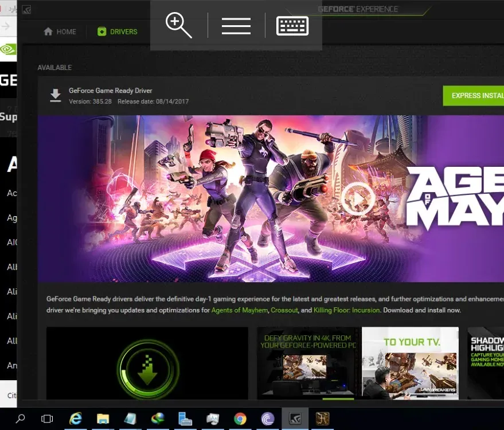Click the 'Release date: 08/14/2017' text
This screenshot has width=504, height=430.
point(153,101)
